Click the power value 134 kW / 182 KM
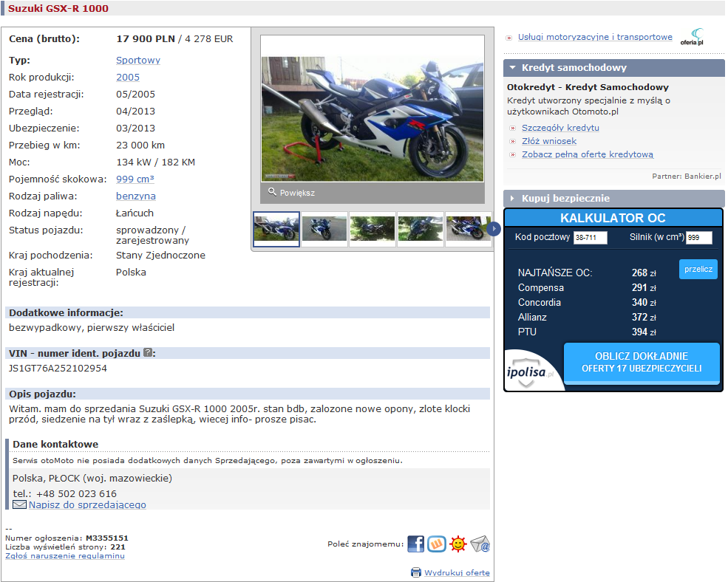This screenshot has height=582, width=728. click(155, 162)
